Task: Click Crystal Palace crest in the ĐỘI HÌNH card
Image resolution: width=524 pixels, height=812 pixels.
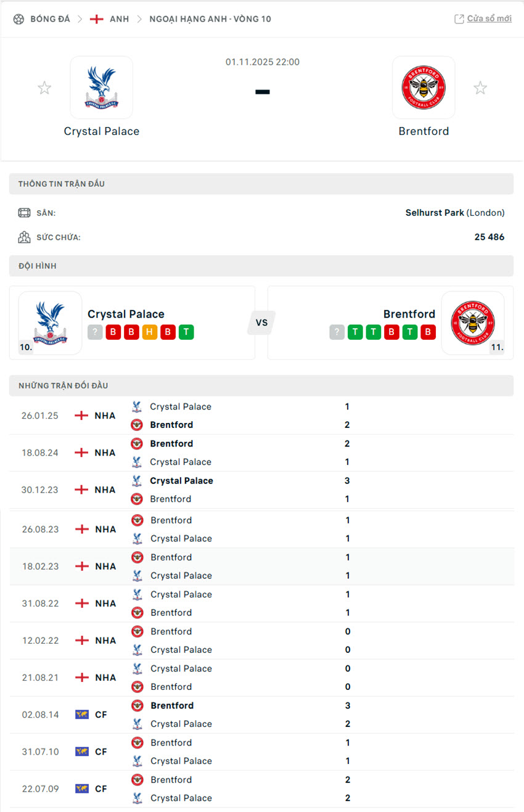Action: click(49, 322)
